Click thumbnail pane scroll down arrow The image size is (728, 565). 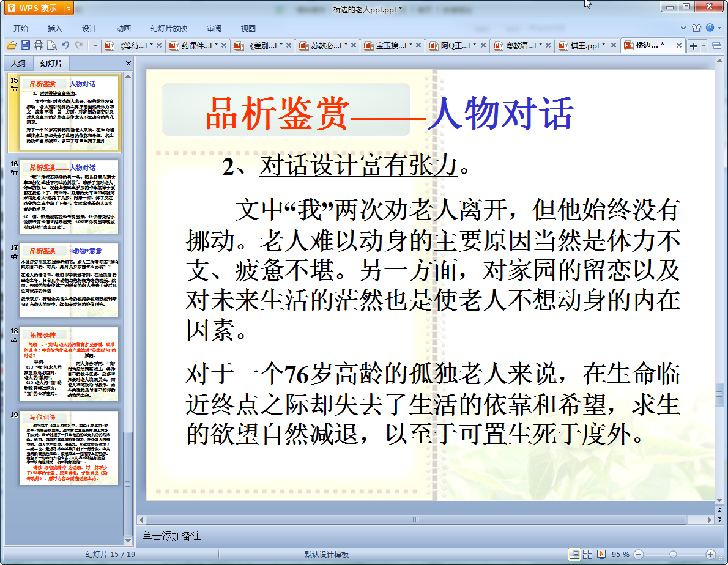(x=128, y=541)
